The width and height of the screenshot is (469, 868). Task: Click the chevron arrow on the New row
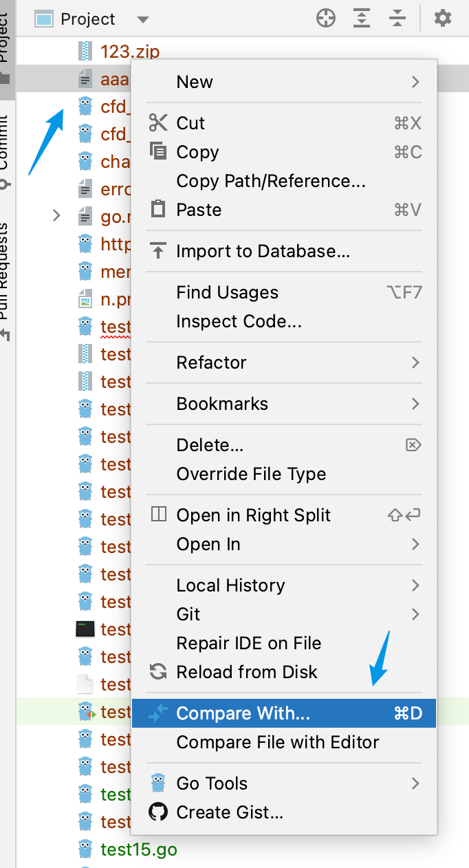[415, 82]
